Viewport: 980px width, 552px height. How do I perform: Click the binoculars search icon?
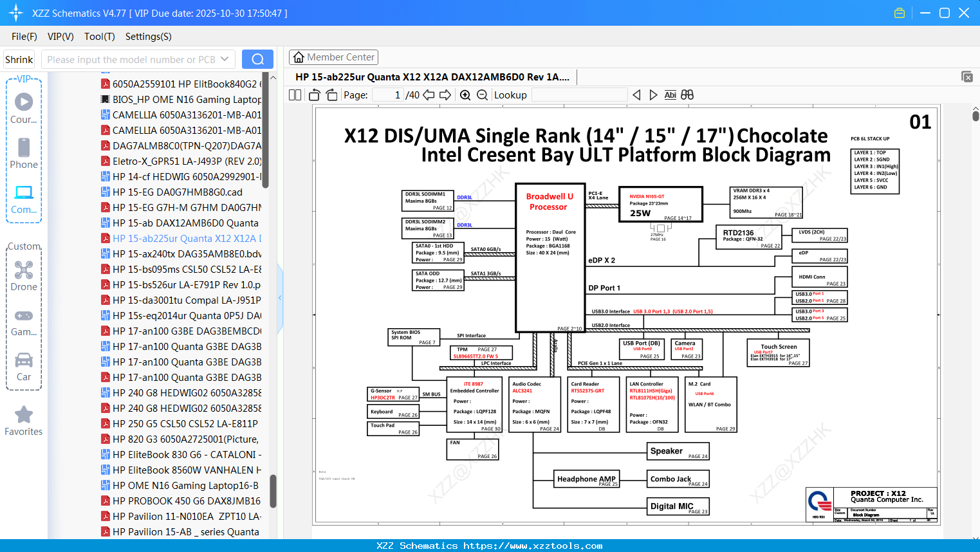click(x=687, y=95)
